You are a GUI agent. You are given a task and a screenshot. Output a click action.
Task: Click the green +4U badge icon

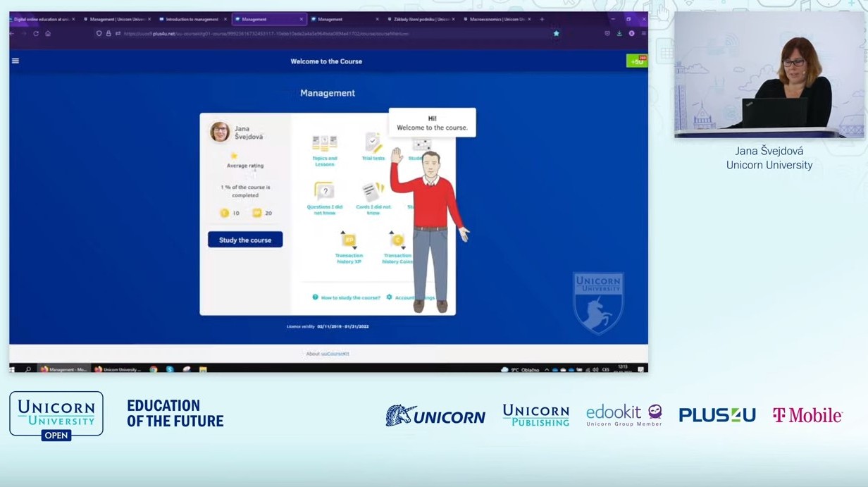click(x=637, y=61)
